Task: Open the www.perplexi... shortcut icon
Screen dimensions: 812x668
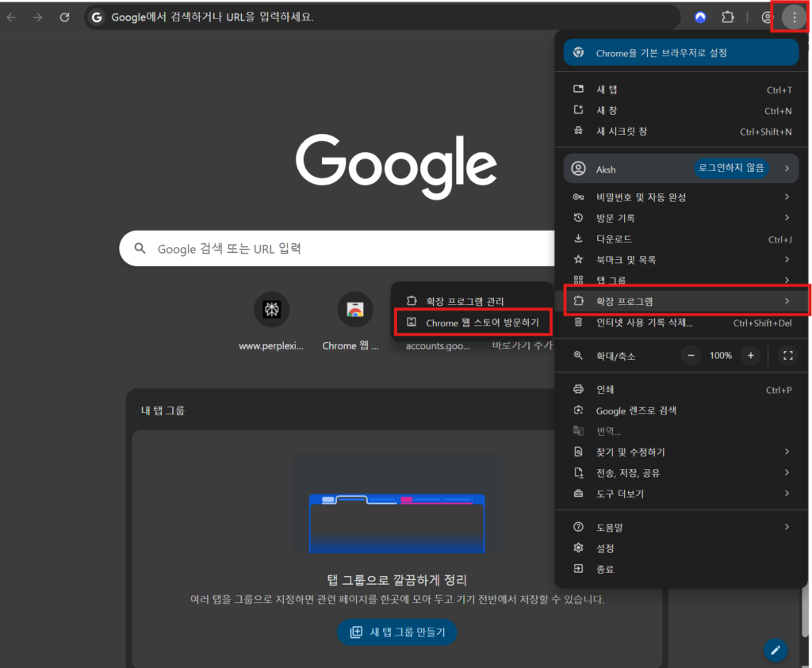Action: point(271,309)
